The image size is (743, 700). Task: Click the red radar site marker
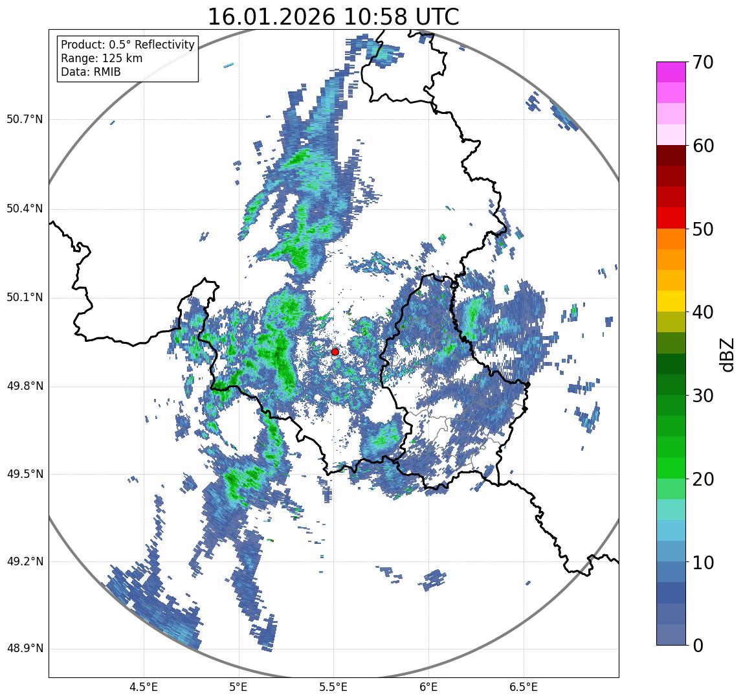click(335, 352)
